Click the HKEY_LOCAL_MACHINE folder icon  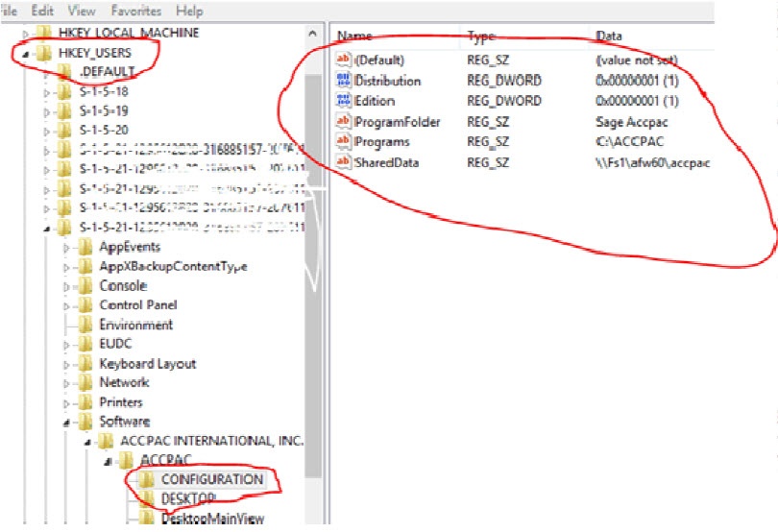44,33
